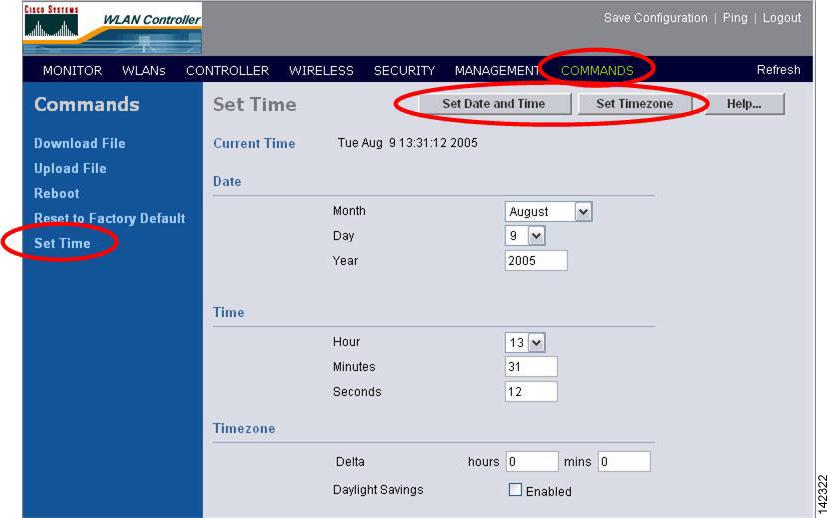Switch to the CONTROLLER tab
The image size is (830, 518).
coord(227,70)
